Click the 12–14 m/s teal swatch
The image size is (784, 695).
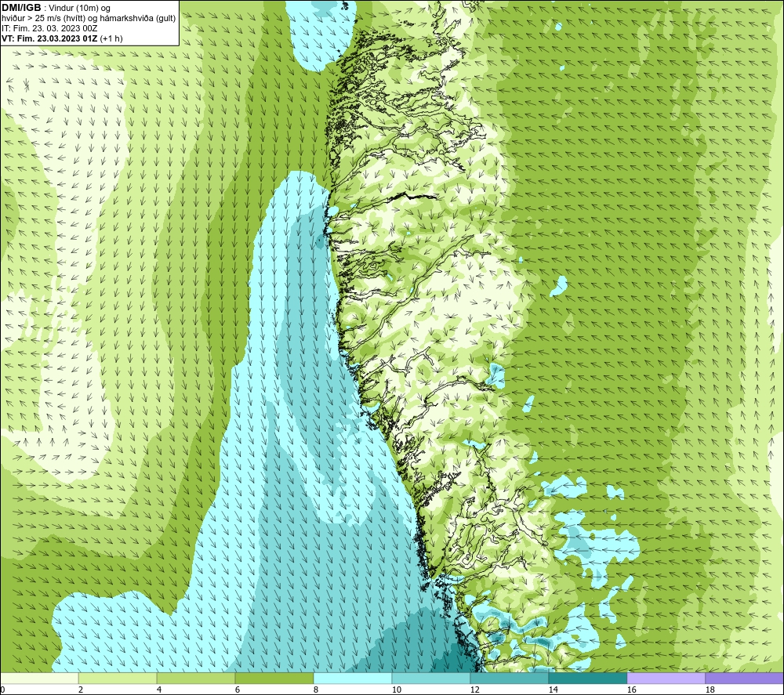click(x=509, y=678)
